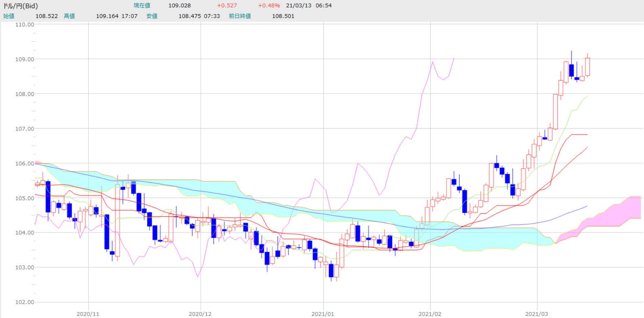Click the current value 109.028
Screen dimensions: 644x318
179,5
